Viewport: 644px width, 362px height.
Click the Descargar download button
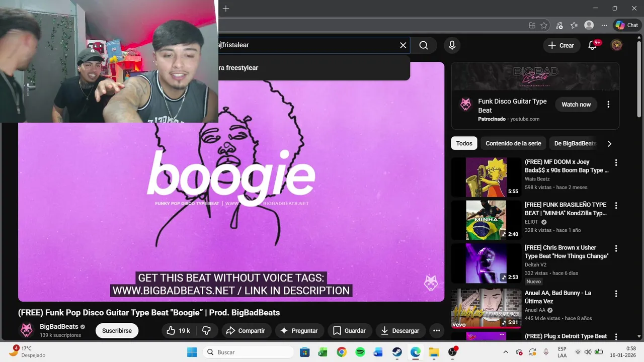[x=400, y=330]
